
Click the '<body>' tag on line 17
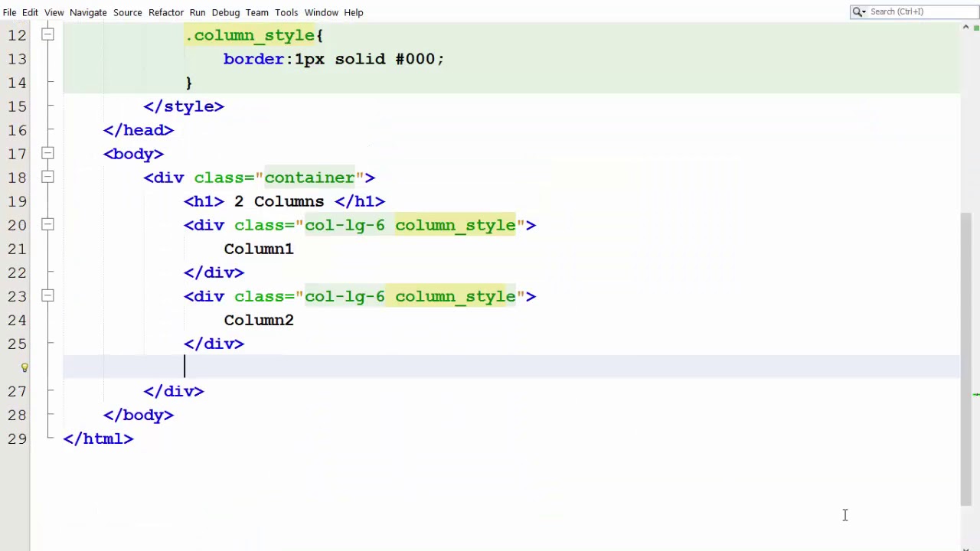click(133, 154)
